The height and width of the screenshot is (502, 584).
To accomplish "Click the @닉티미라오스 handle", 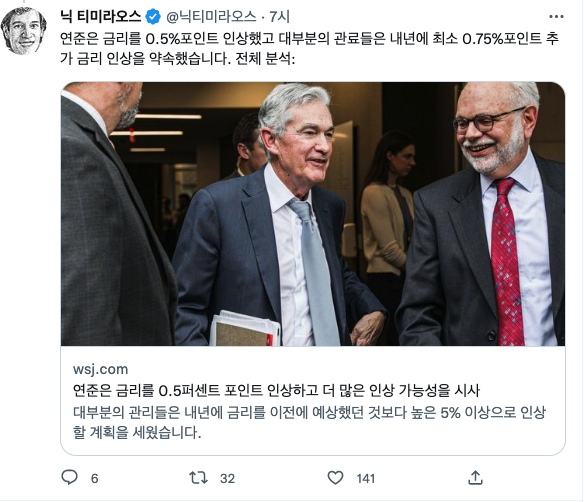I will pyautogui.click(x=211, y=16).
